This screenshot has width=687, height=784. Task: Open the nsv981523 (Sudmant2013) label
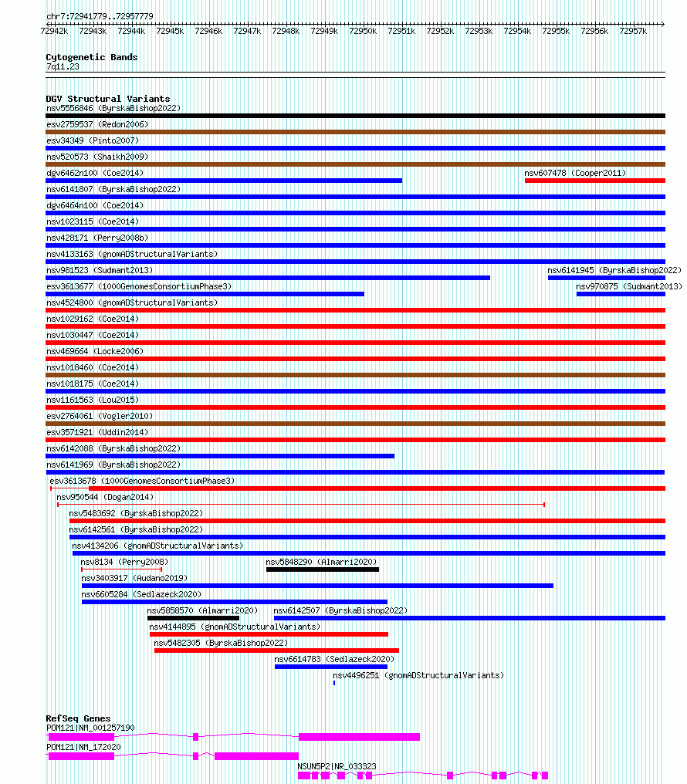(100, 271)
